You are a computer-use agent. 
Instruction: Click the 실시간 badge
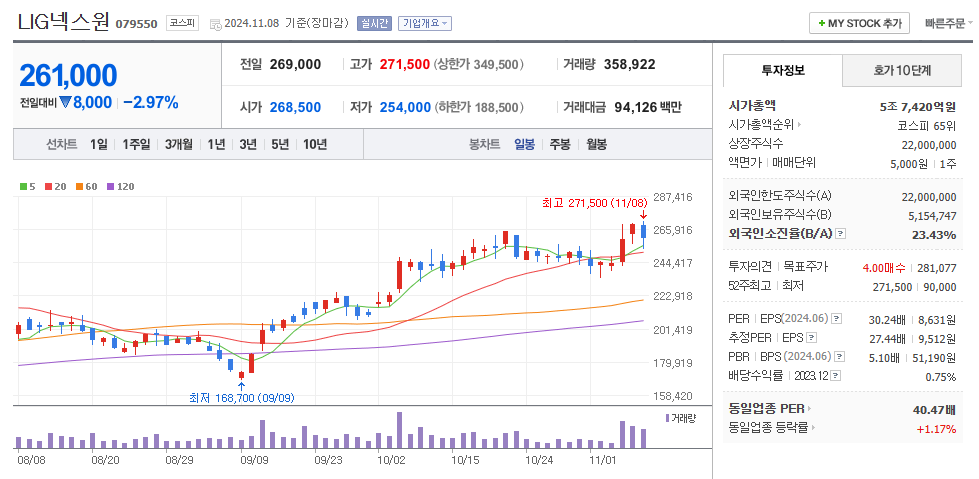pos(374,24)
